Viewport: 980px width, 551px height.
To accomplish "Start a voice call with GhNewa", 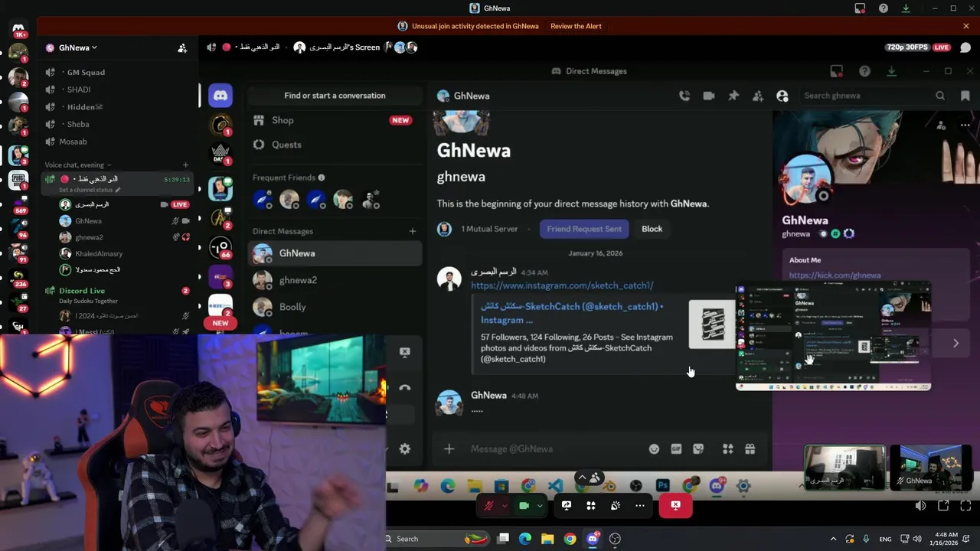I will [x=684, y=96].
